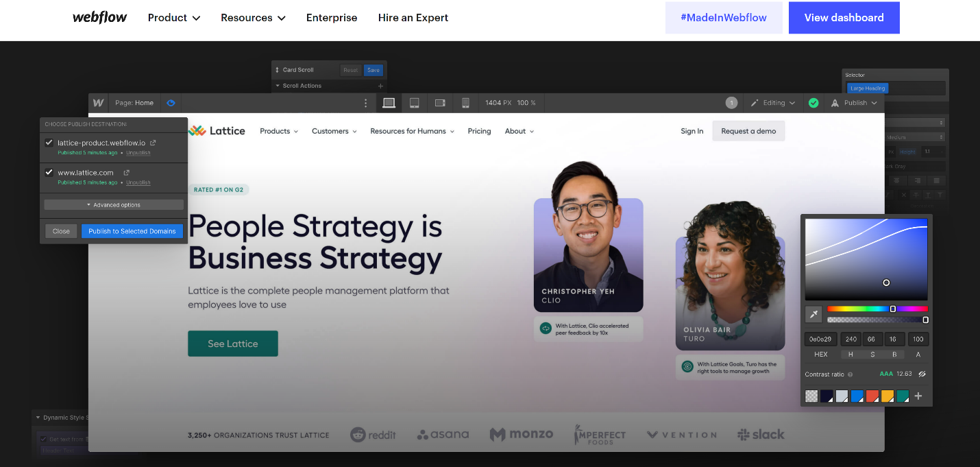Click the Card Scroll arrows icon
980x467 pixels.
pos(277,70)
